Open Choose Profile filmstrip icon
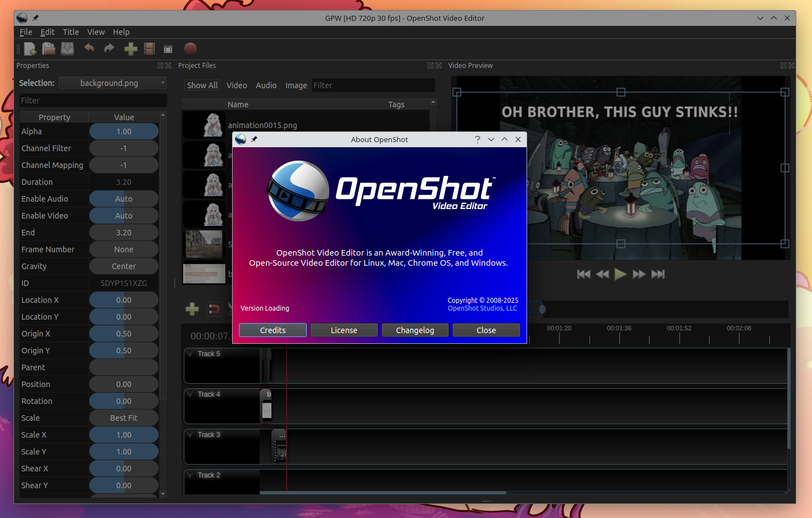The height and width of the screenshot is (518, 812). pyautogui.click(x=149, y=49)
